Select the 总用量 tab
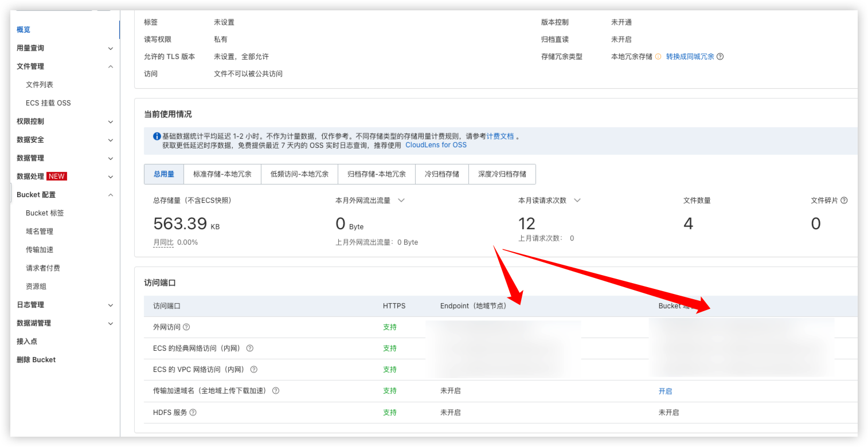The image size is (868, 447). click(x=163, y=174)
